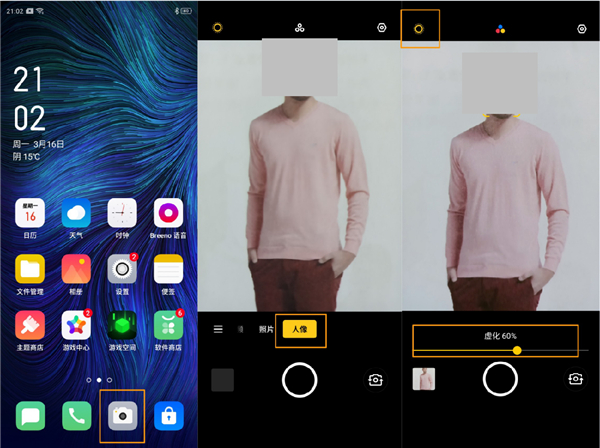Open the Theme Store app

tap(30, 325)
